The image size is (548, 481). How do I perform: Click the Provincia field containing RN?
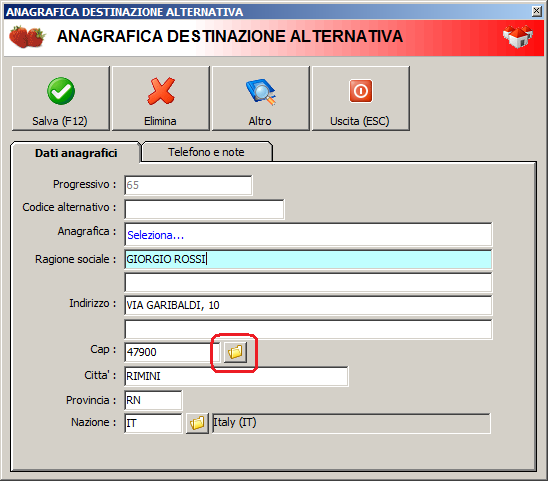coord(153,400)
